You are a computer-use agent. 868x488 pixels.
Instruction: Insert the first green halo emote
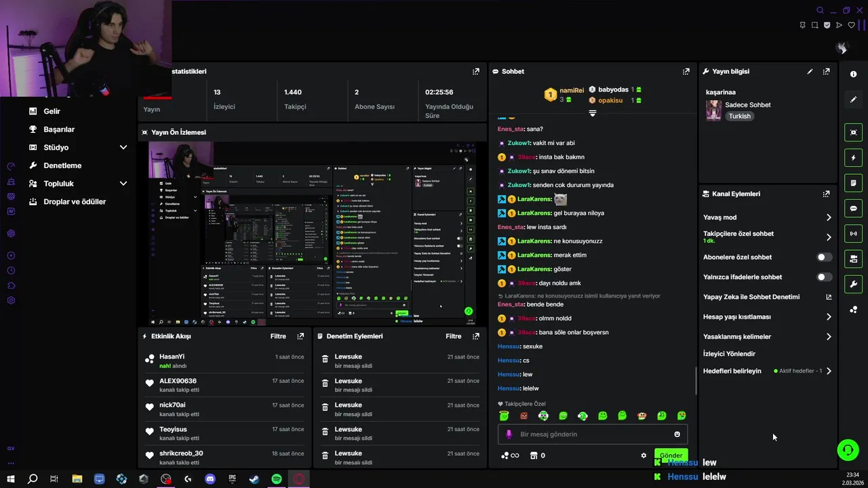click(504, 415)
